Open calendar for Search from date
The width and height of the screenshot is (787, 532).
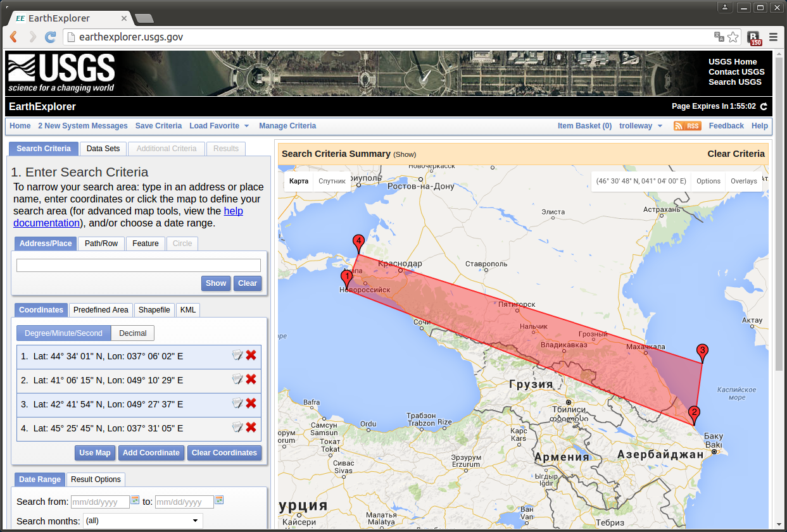pos(135,500)
